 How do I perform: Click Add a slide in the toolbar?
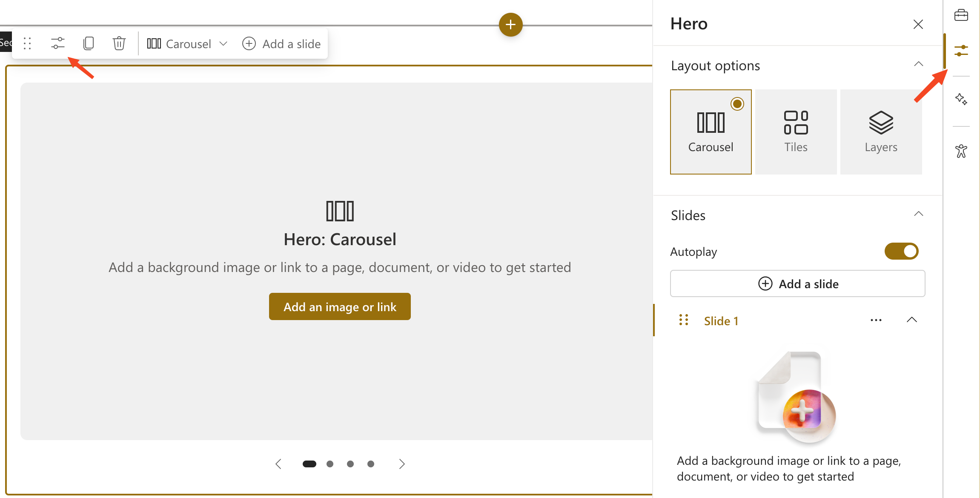coord(281,43)
